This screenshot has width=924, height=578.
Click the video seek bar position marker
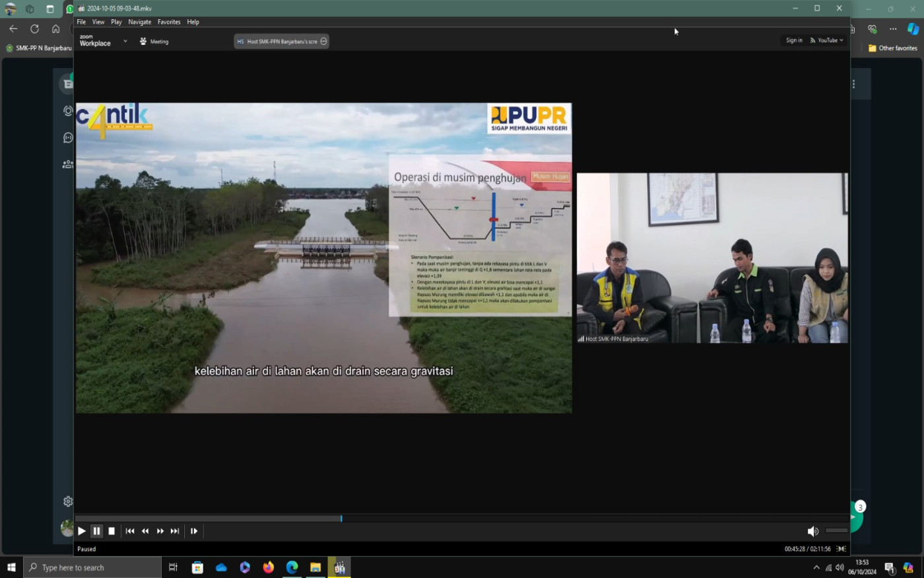tap(341, 519)
